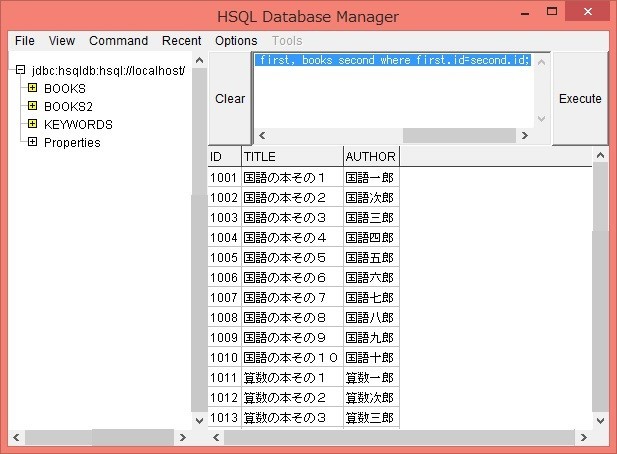617x454 pixels.
Task: Expand the BOOKS table node
Action: [x=33, y=88]
